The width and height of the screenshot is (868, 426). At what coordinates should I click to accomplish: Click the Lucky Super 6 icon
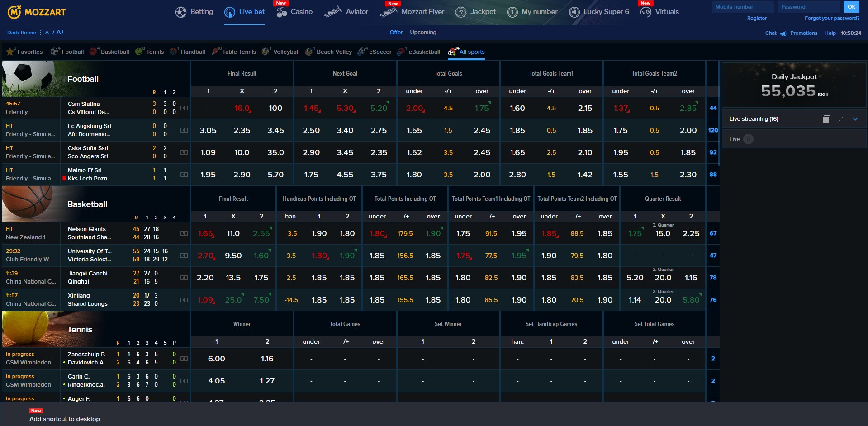(x=574, y=11)
